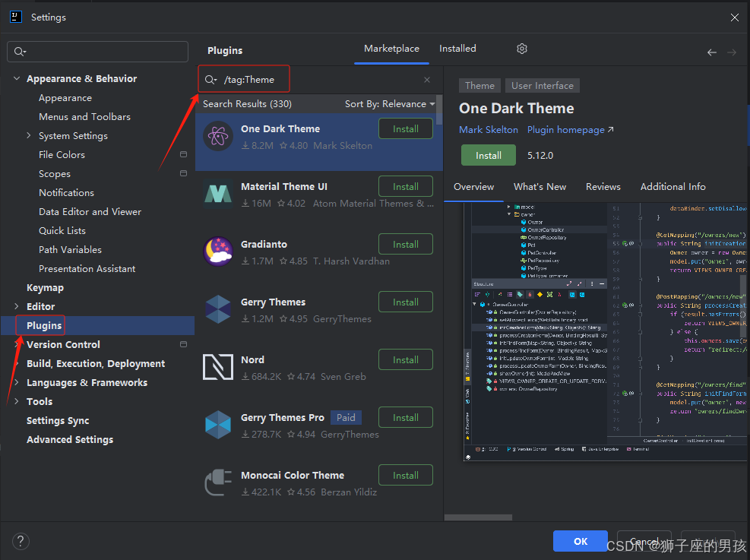750x560 pixels.
Task: Click the settings search input field
Action: (97, 52)
